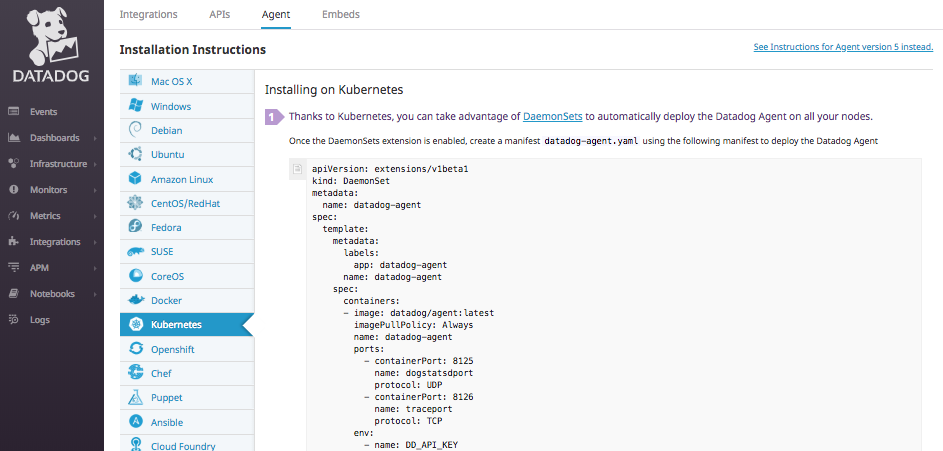Screen dimensions: 943x451
Task: Select Ansible platform label
Action: point(167,422)
